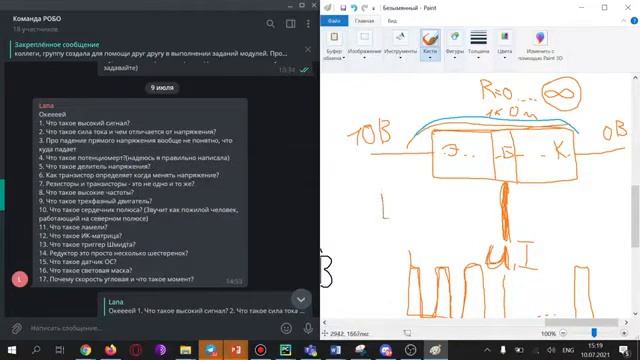Click the sender name Lana above the questions

point(46,106)
